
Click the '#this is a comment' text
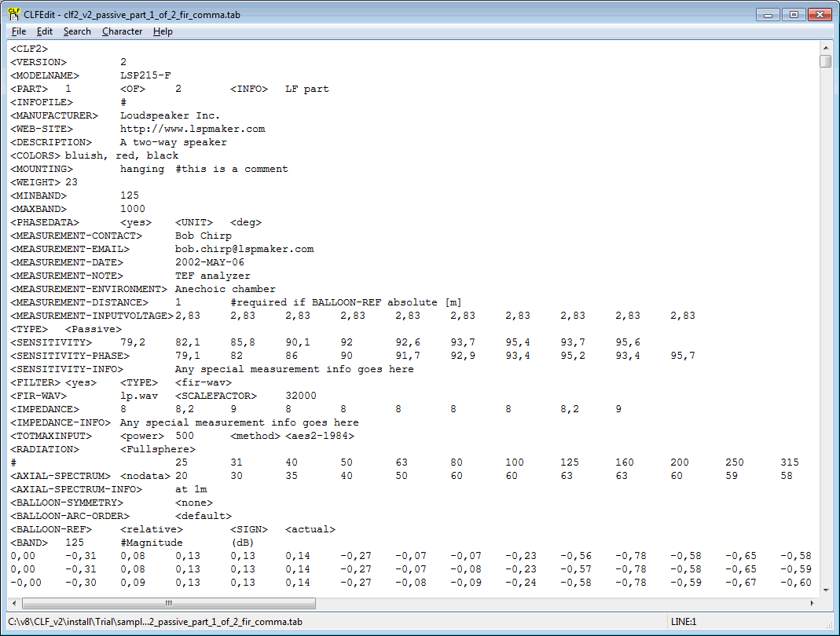pos(232,169)
